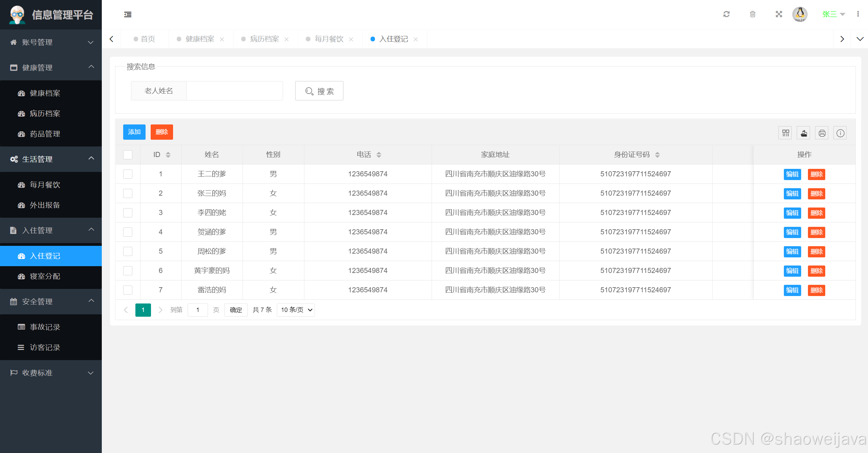Open the 张三 user dropdown
This screenshot has height=453, width=868.
(x=833, y=14)
